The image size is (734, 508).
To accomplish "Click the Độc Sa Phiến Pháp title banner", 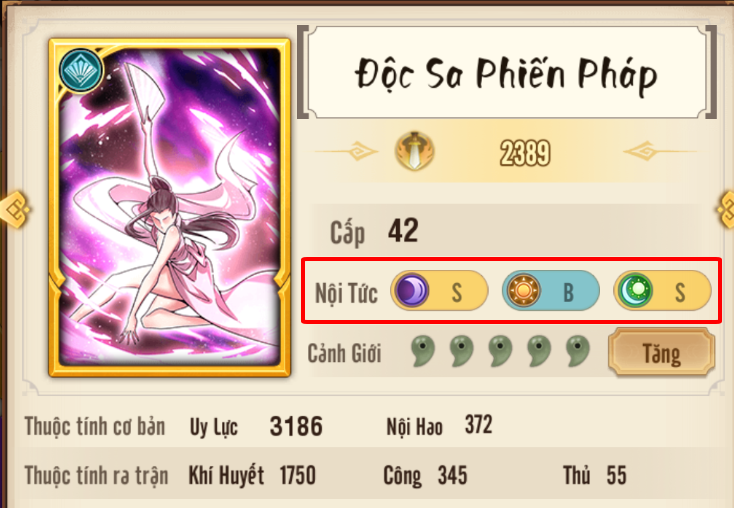I will pos(507,72).
